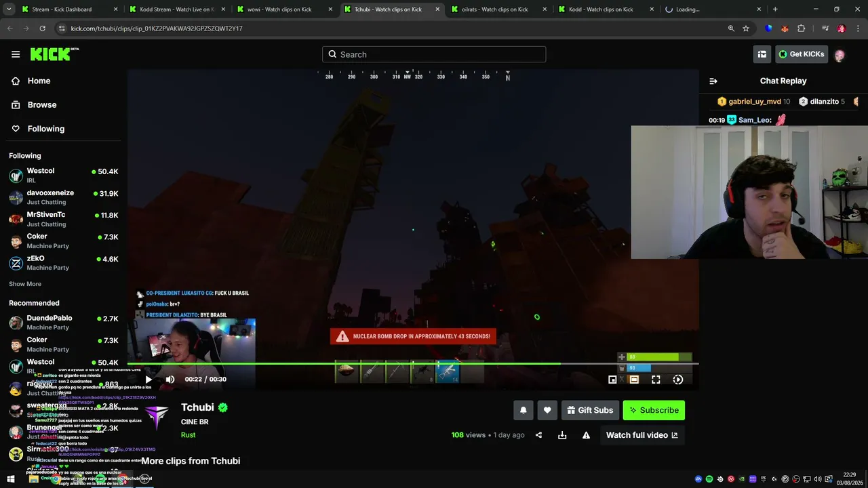Open MrStivenTc channel in sidebar
Image resolution: width=868 pixels, height=488 pixels.
[x=64, y=219]
